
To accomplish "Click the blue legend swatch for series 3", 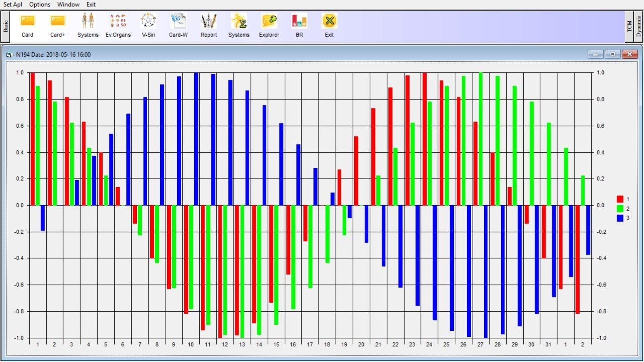I will click(620, 218).
